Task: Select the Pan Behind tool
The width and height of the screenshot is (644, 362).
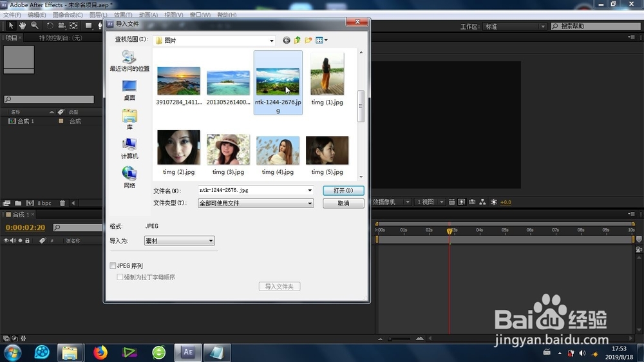Action: [73, 26]
